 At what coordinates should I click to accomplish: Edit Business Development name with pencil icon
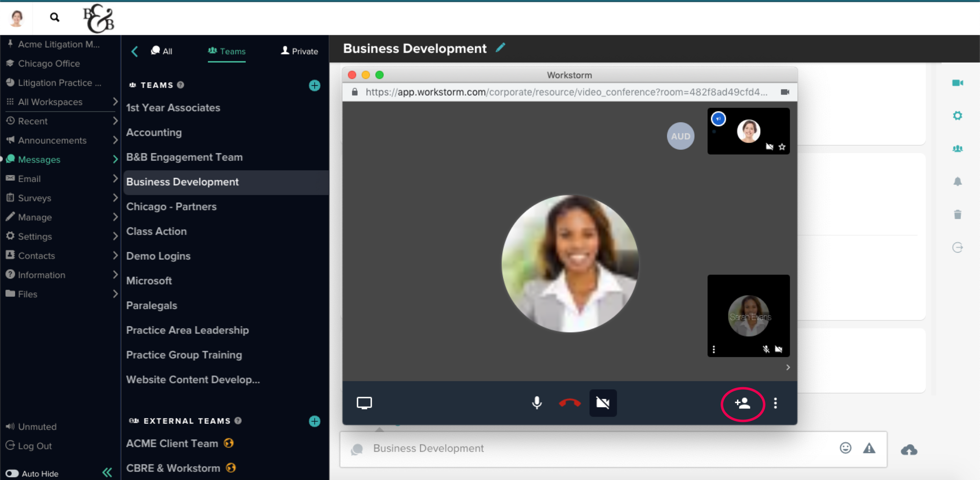coord(500,48)
